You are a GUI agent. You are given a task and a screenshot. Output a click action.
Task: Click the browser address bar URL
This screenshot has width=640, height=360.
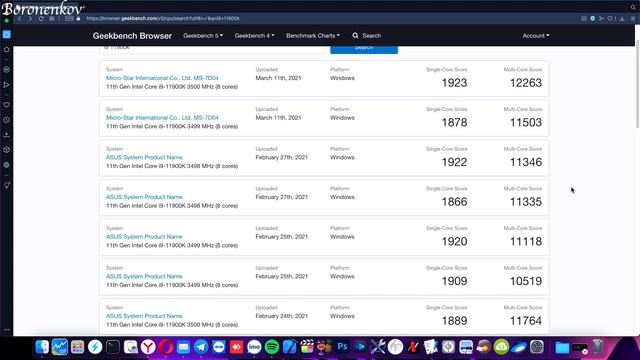pyautogui.click(x=163, y=18)
